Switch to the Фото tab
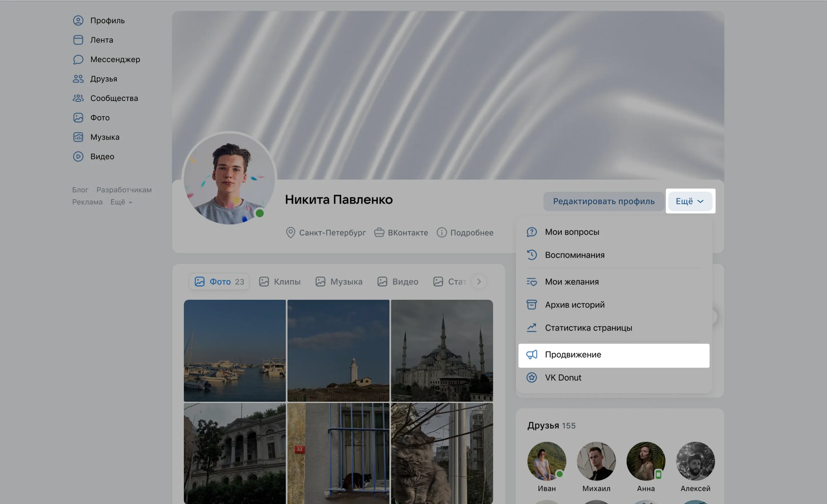 [219, 282]
